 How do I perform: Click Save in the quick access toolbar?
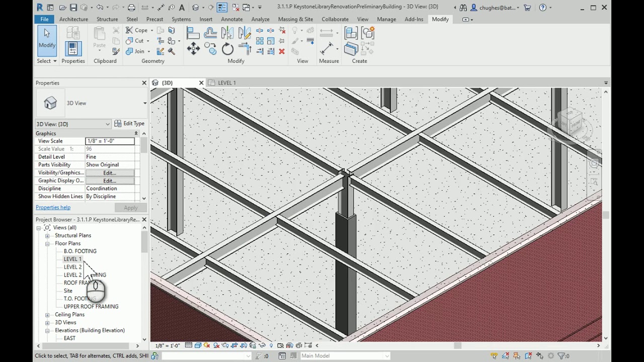73,8
